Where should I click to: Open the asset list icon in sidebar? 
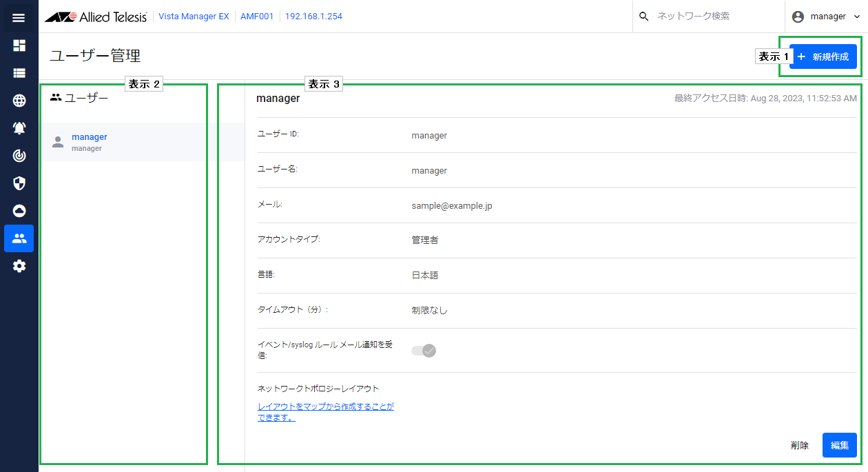19,72
